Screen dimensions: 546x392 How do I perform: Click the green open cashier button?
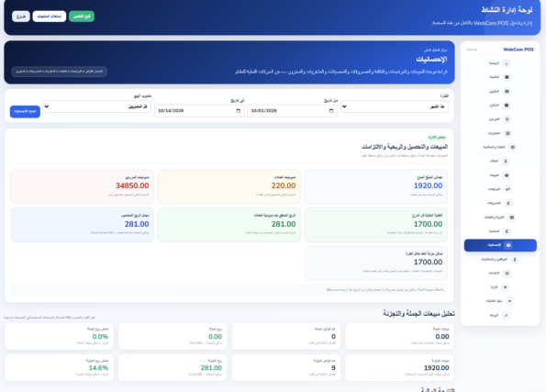82,17
